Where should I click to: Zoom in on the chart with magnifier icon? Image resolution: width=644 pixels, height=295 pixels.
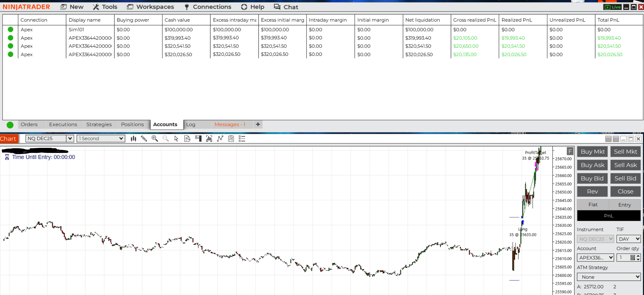tap(155, 139)
